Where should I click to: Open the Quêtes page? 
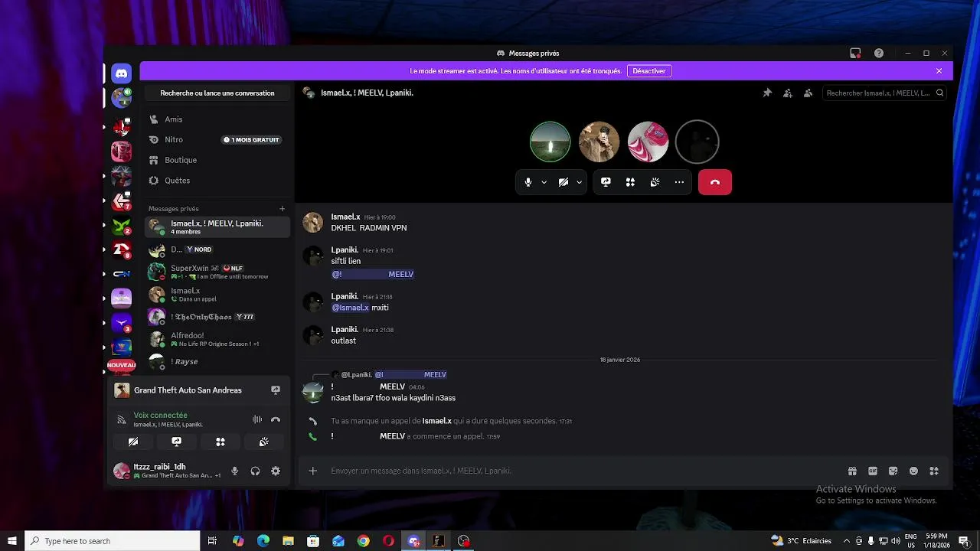(x=217, y=181)
